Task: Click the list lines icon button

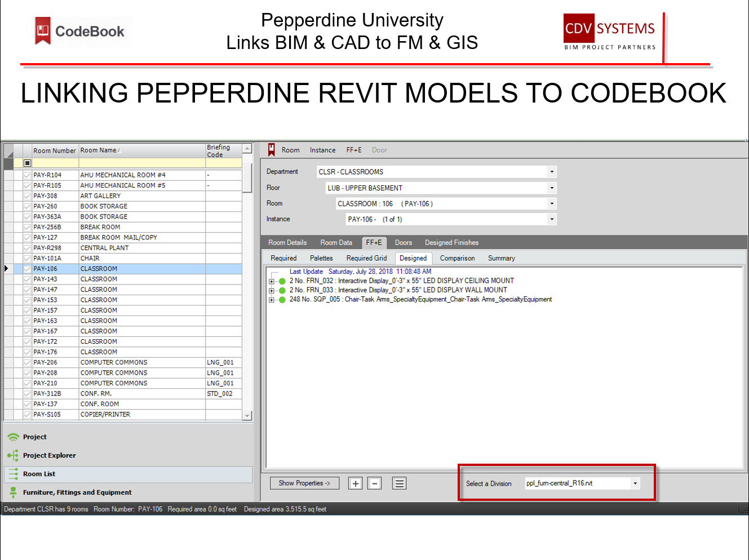Action: (400, 483)
